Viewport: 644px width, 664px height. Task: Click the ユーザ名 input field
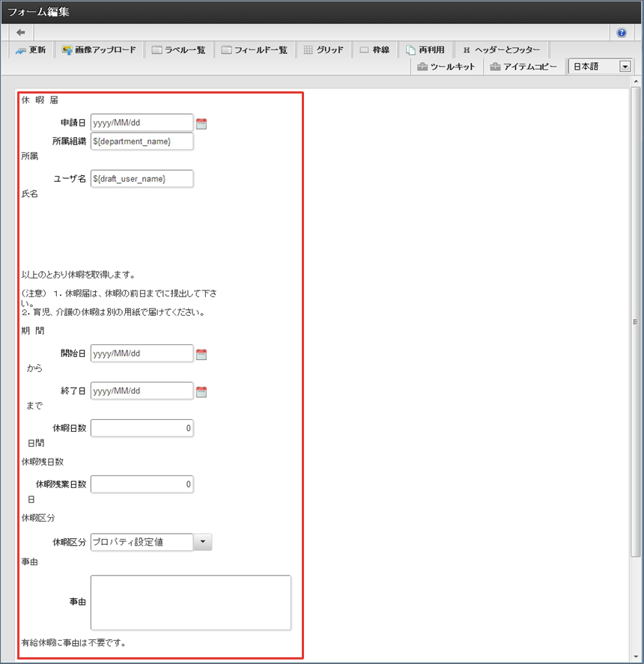[x=142, y=178]
